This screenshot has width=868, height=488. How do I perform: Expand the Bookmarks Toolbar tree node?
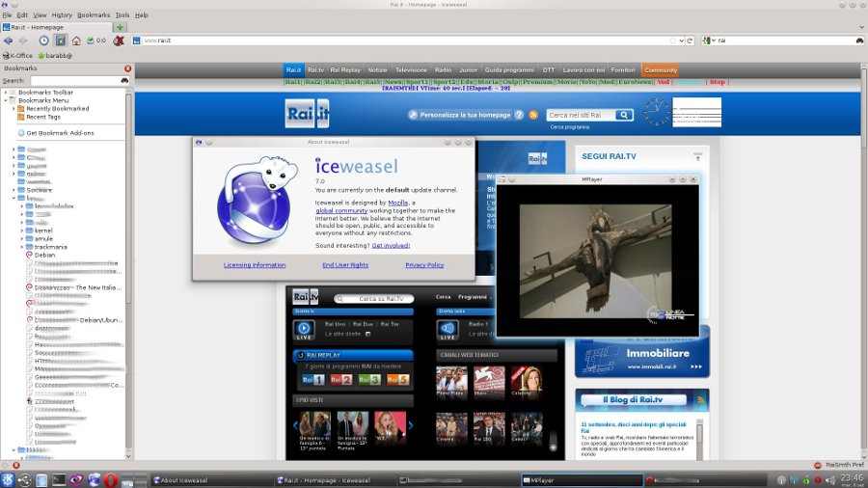click(x=6, y=93)
